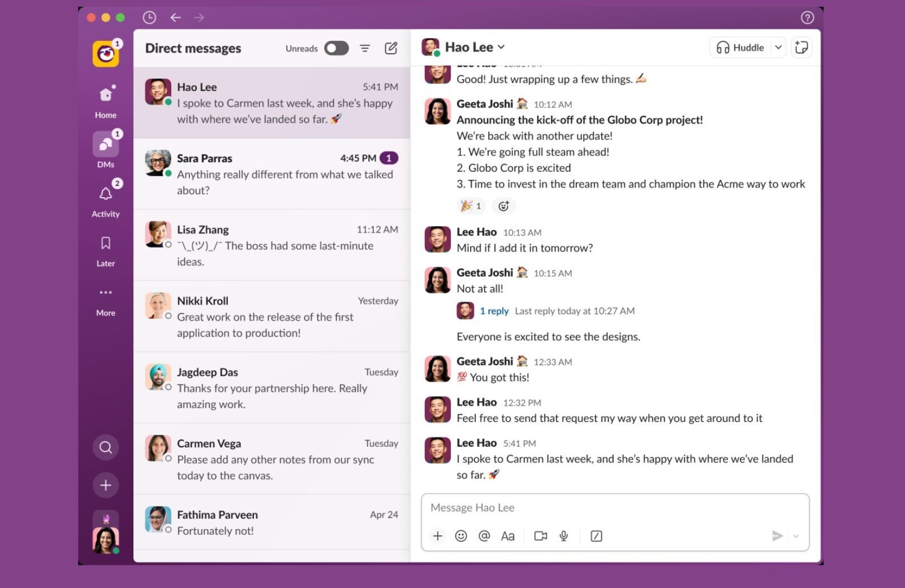Screen dimensions: 905x588
Task: Click the Message Hao Lee input field
Action: coord(615,508)
